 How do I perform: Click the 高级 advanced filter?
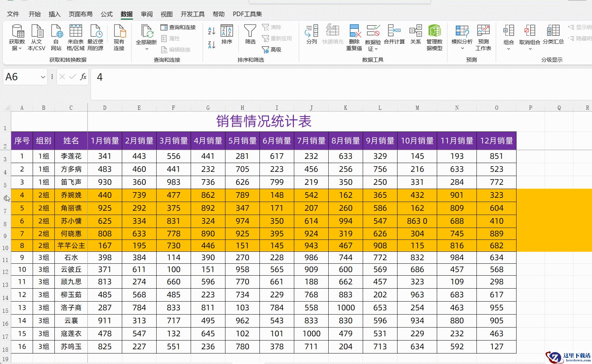coord(272,49)
